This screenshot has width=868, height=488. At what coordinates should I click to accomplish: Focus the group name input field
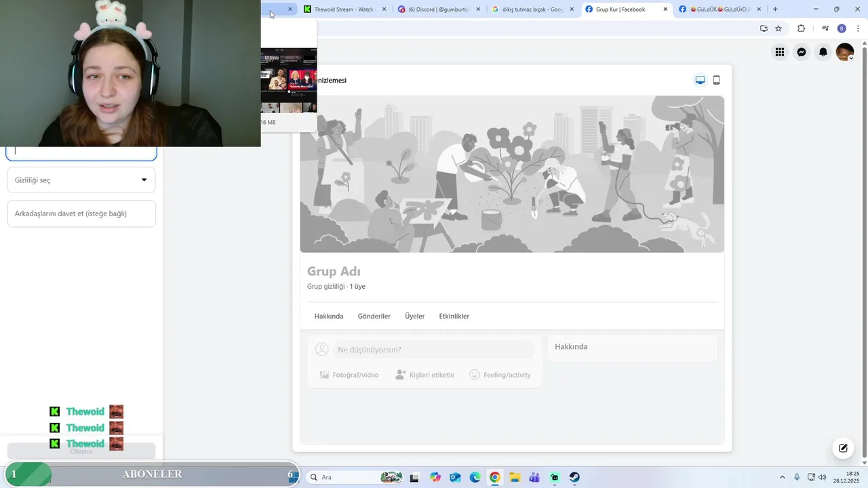pos(81,153)
